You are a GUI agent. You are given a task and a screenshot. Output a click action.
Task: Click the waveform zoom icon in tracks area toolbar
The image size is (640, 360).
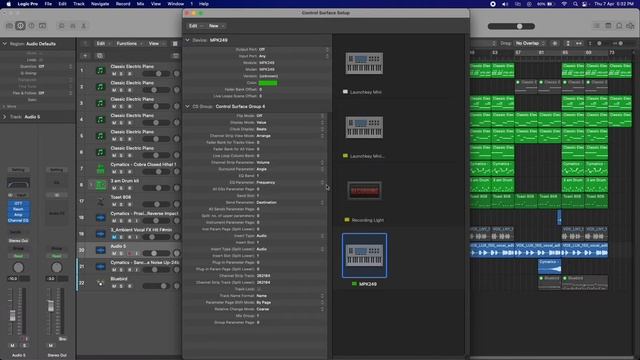coord(555,43)
